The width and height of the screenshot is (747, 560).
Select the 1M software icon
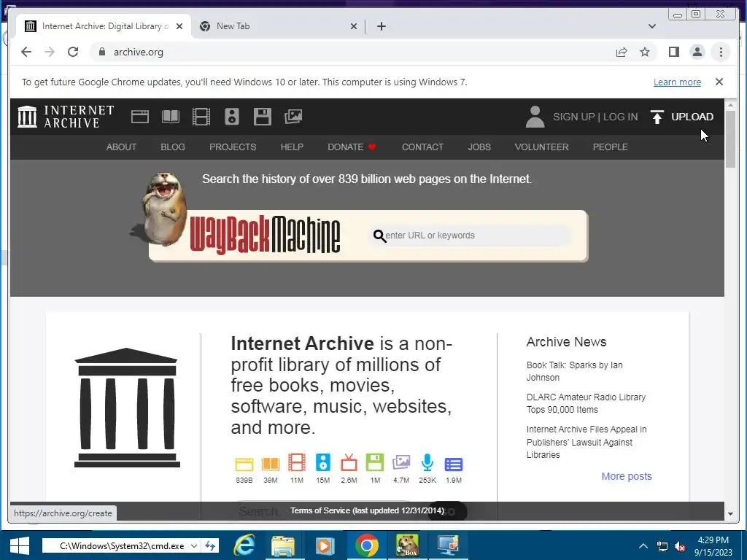click(375, 463)
